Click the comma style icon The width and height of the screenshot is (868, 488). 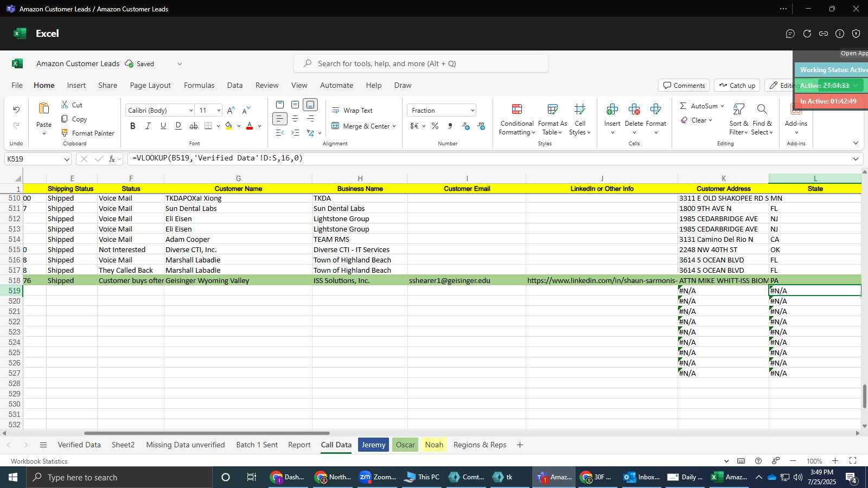[450, 126]
